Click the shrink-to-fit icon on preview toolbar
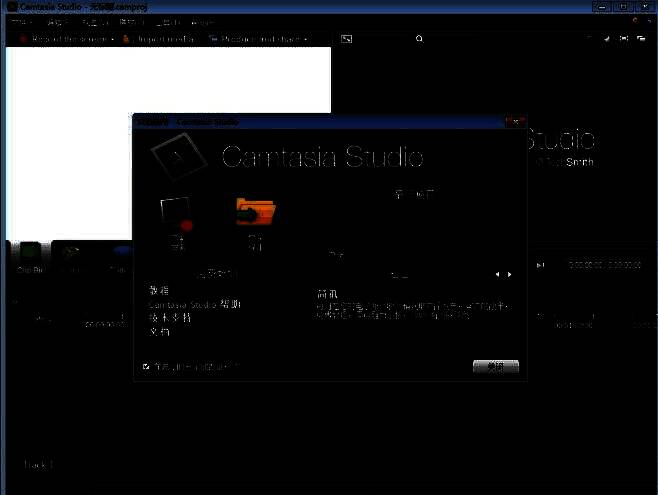The height and width of the screenshot is (495, 658). 606,39
